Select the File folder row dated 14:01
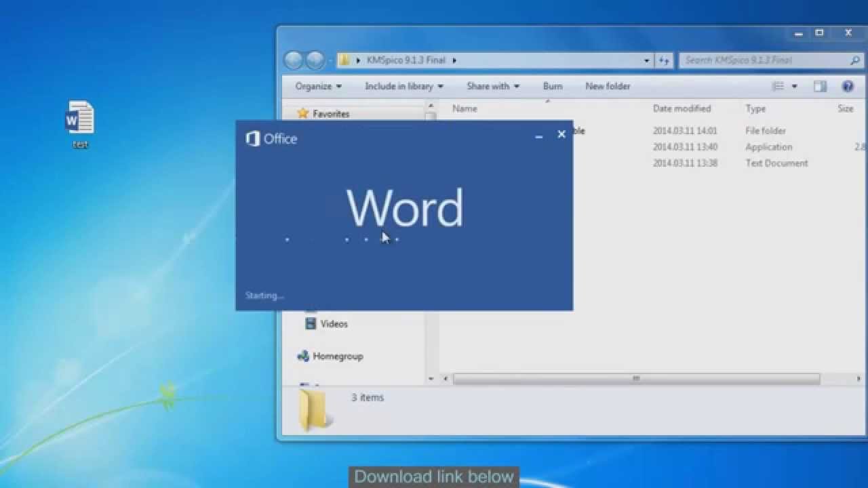 (719, 131)
